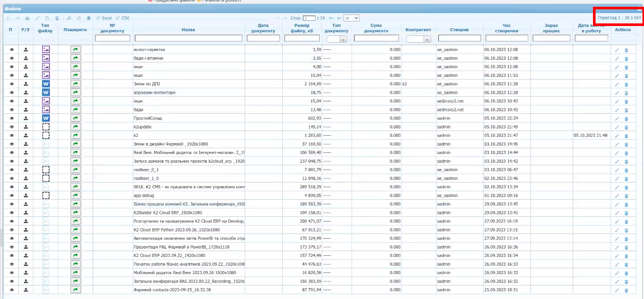This screenshot has width=644, height=299.
Task: Edit the app-debug row via Actions pencil
Action: tap(617, 196)
